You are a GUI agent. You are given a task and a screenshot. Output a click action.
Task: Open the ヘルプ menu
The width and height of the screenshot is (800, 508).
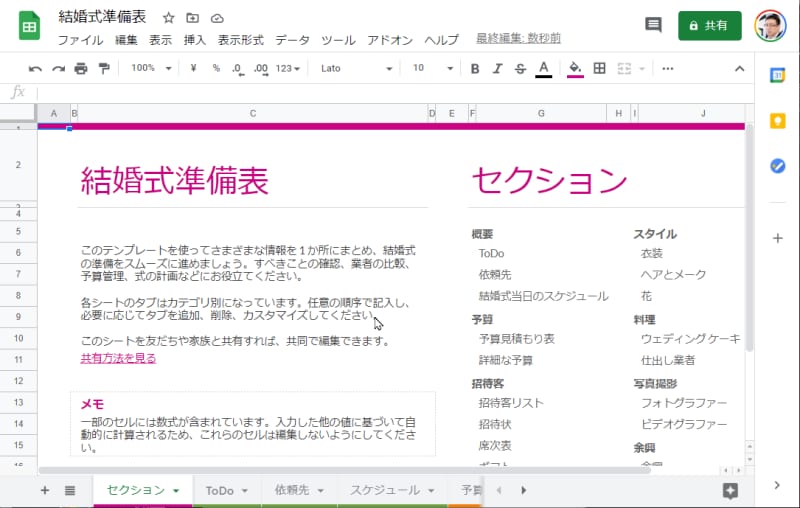click(x=442, y=40)
